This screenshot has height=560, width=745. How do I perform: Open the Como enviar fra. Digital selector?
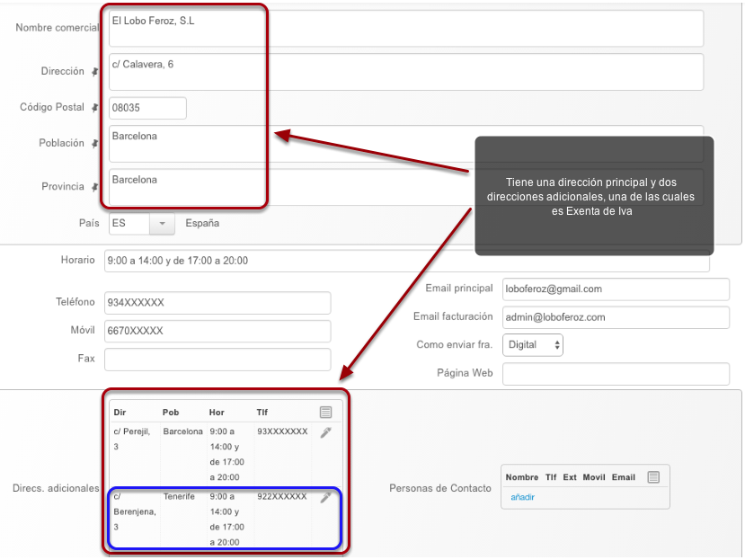(x=533, y=345)
